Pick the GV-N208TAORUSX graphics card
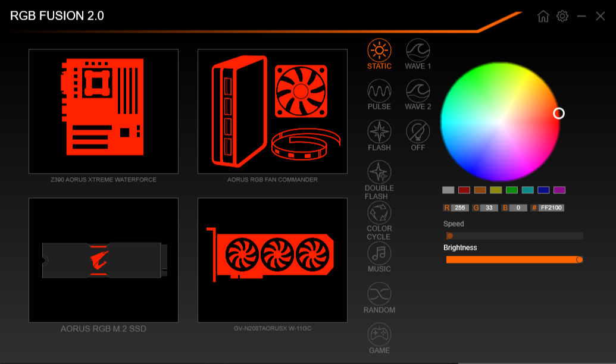 point(273,259)
